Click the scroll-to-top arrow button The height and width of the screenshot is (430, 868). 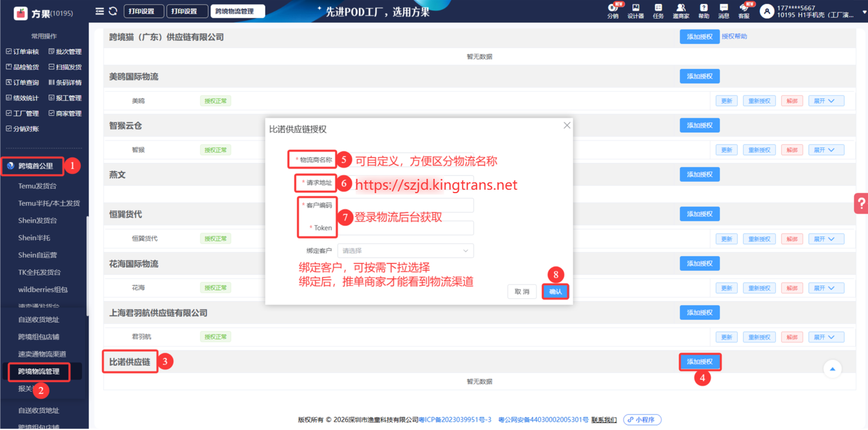(x=832, y=369)
